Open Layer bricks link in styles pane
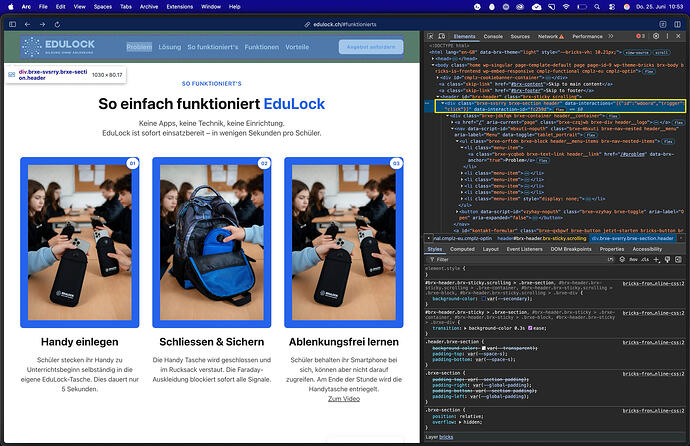The height and width of the screenshot is (446, 690). click(446, 437)
